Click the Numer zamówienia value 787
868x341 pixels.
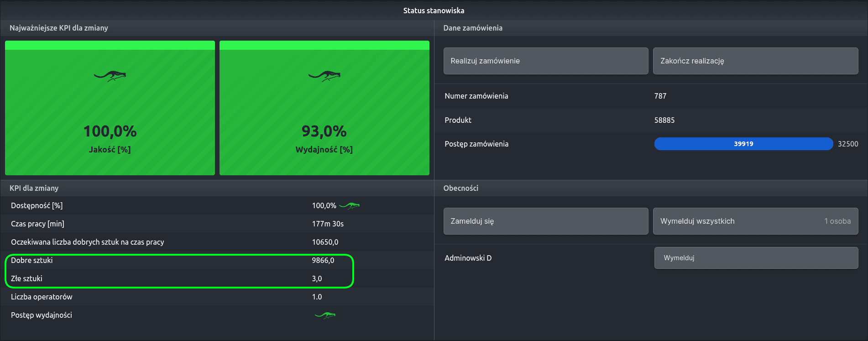[x=660, y=96]
